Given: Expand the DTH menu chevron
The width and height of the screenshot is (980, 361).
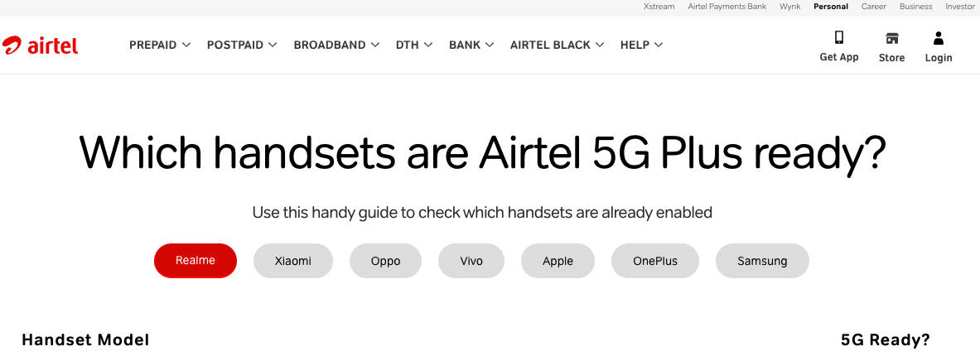Looking at the screenshot, I should (428, 45).
